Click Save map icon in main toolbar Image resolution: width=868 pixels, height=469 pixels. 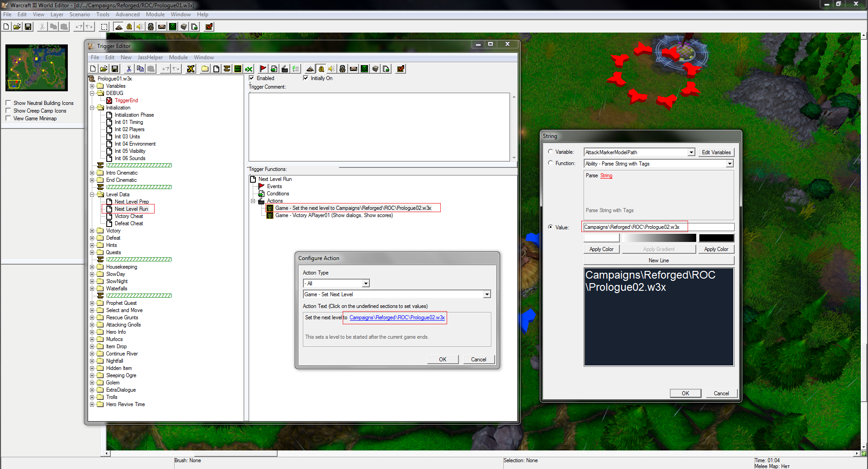[x=28, y=27]
